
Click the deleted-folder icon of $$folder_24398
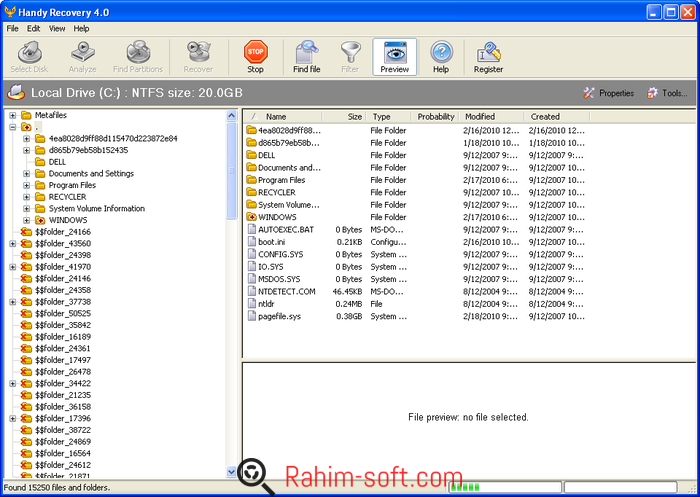click(x=26, y=255)
